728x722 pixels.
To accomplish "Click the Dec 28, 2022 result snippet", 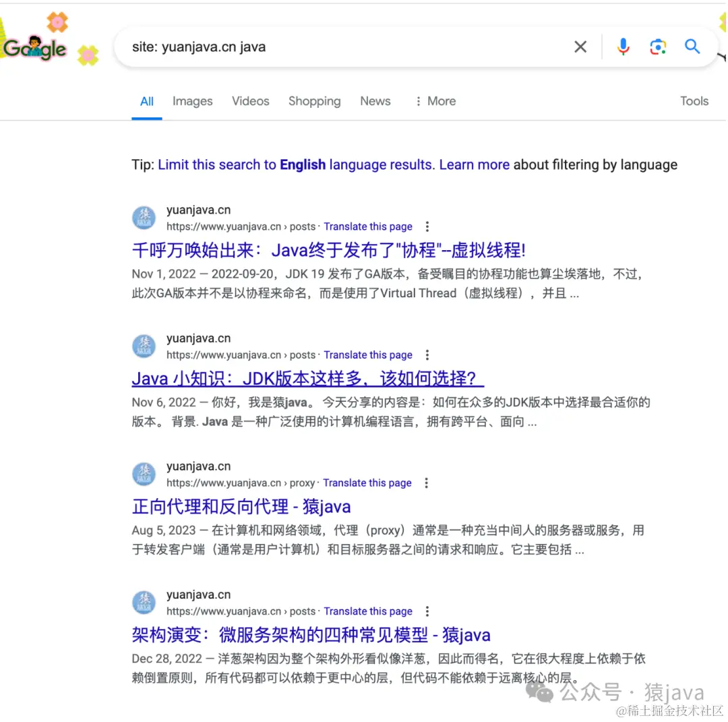I will [389, 668].
